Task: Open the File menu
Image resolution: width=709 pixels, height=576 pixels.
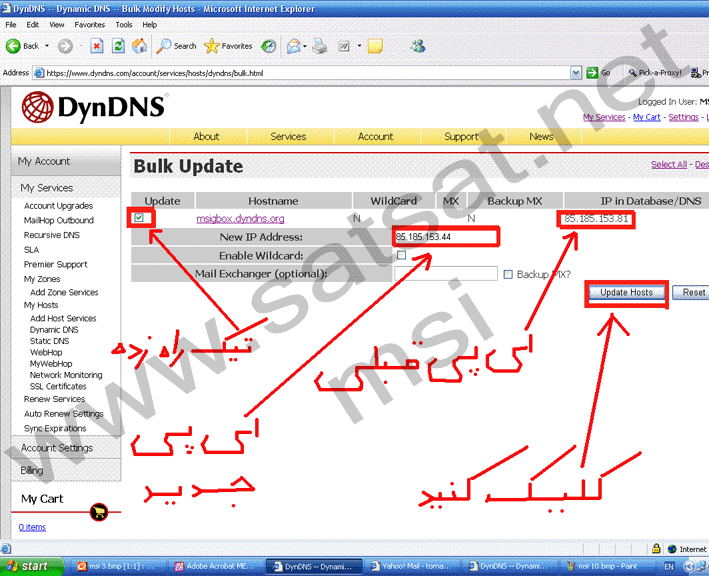Action: pos(10,24)
